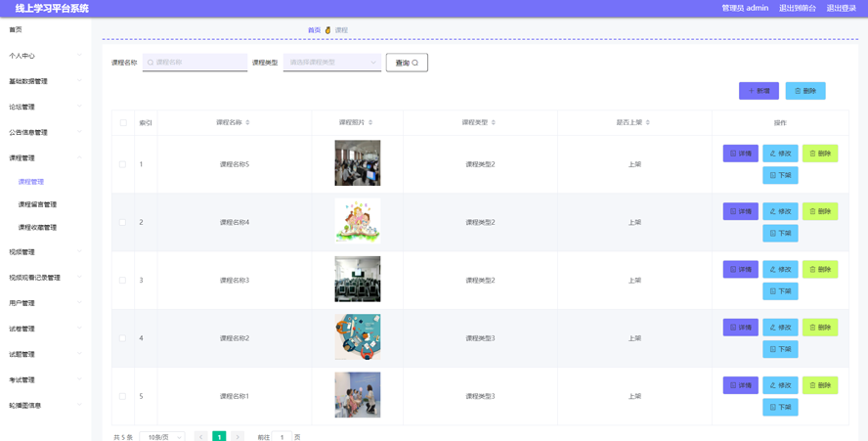Image resolution: width=868 pixels, height=441 pixels.
Task: Click 管理员 admin user label
Action: 745,8
